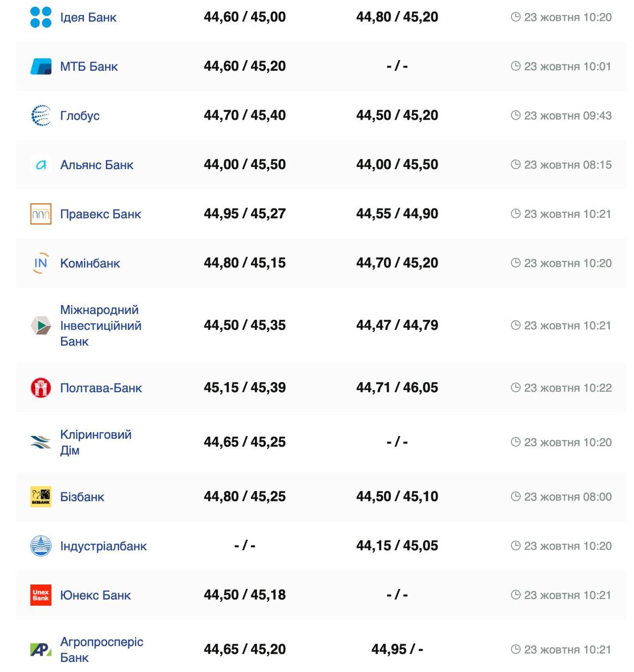Screen dimensions: 634x672
Task: Open the Міжнародний Інвестиційний Банк link
Action: [100, 325]
